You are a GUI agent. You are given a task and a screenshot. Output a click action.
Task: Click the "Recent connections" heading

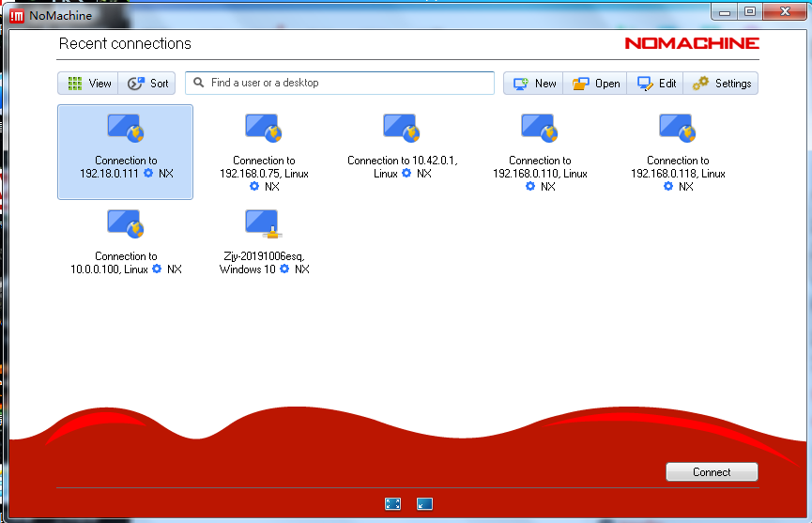[125, 43]
